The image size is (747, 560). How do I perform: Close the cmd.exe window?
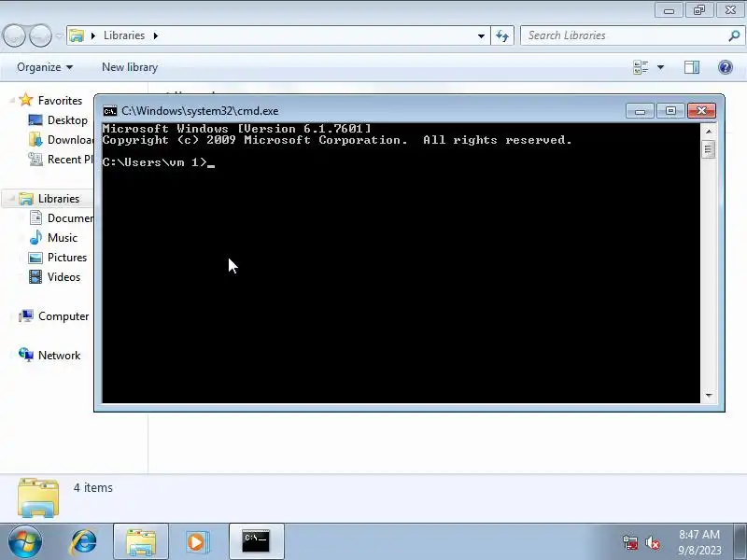(701, 111)
